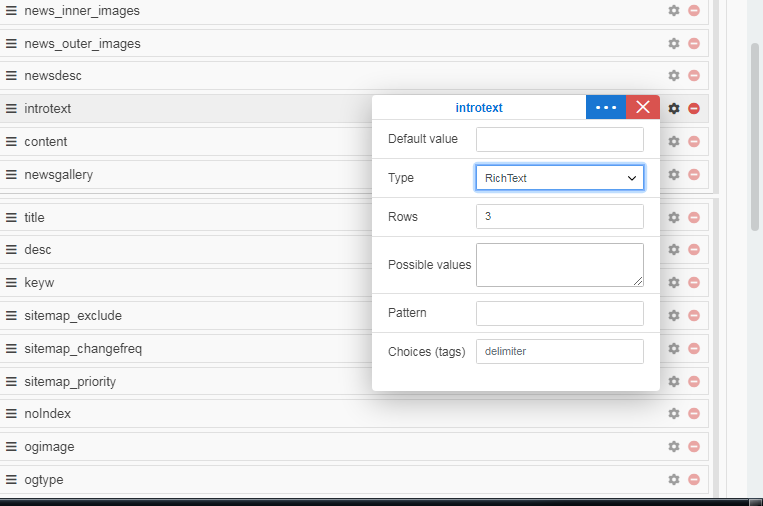Click the introtext popup title
Screen dimensions: 763x506
point(479,108)
